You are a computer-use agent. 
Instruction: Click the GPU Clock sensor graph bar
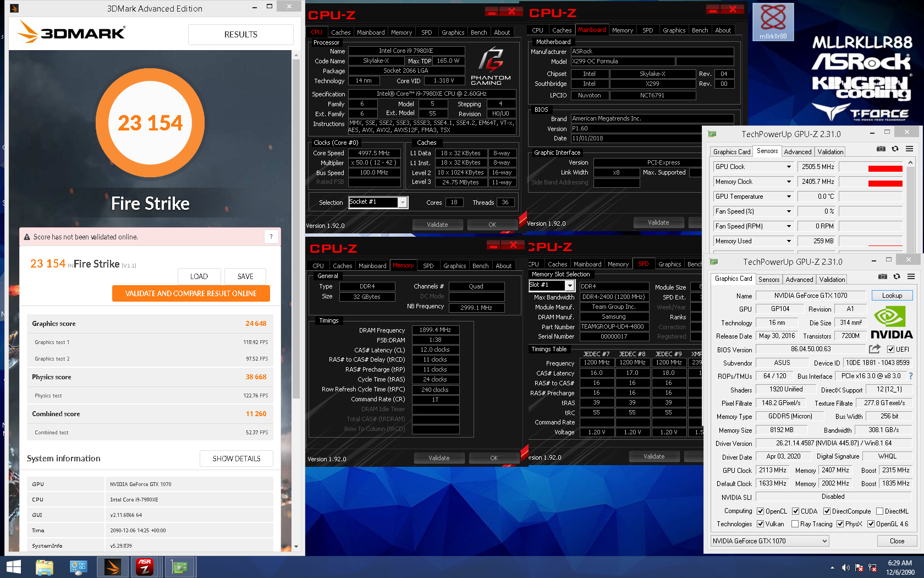871,167
